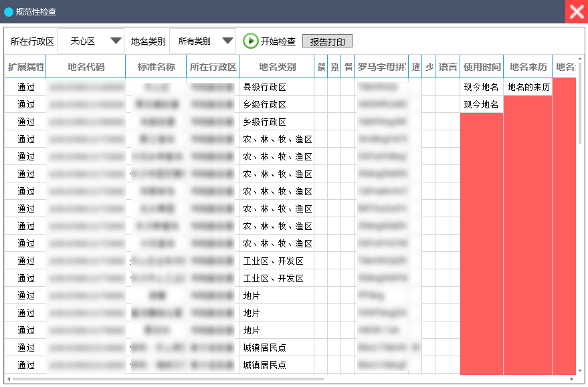Click the first red cell under 使用时间
The height and width of the screenshot is (387, 588).
[482, 122]
